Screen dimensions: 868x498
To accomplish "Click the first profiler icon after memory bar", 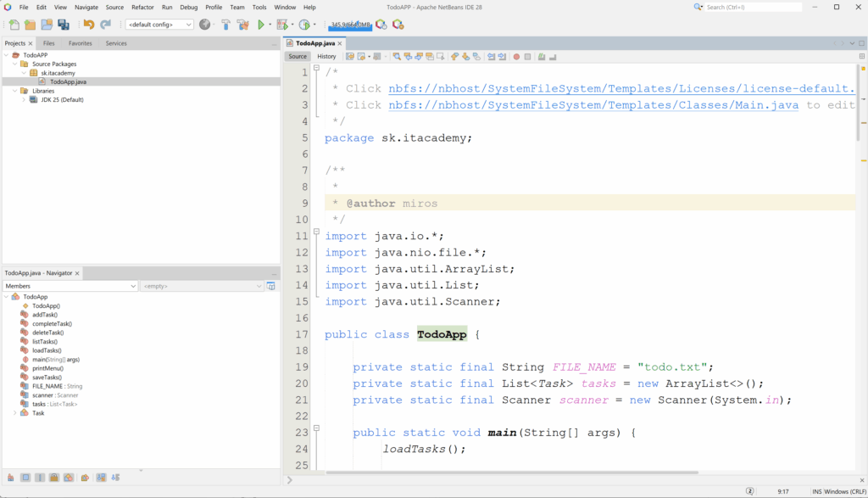I will tap(381, 25).
